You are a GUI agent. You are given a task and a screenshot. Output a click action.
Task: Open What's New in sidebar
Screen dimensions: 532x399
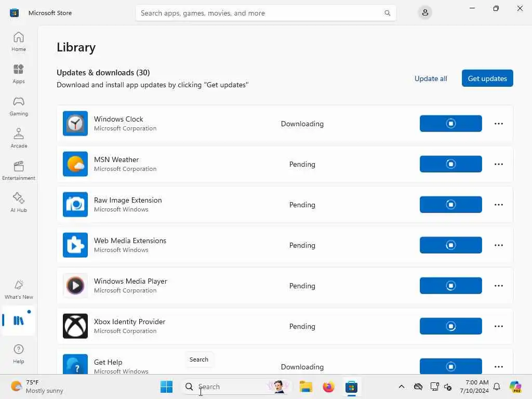19,289
